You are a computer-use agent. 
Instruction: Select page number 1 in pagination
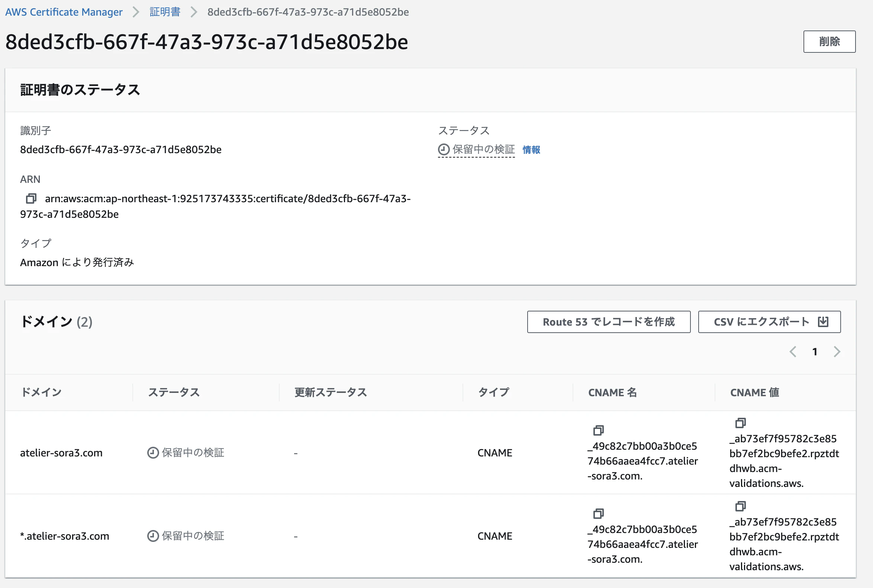pyautogui.click(x=815, y=352)
